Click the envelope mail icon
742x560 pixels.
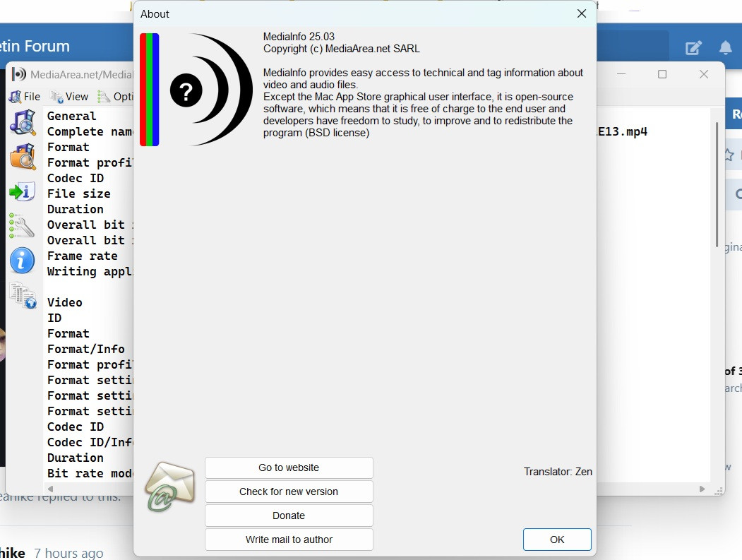pyautogui.click(x=170, y=487)
